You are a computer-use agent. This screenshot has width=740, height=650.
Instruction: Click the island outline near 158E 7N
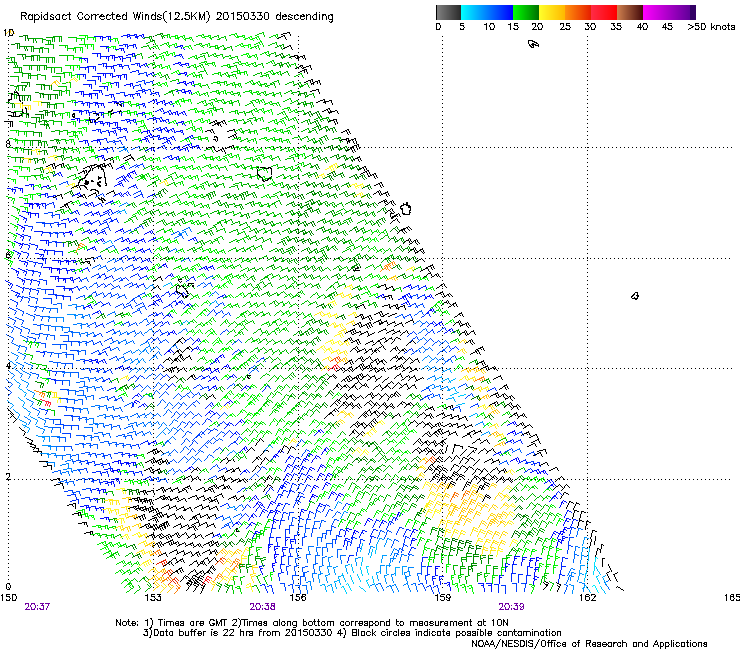405,208
